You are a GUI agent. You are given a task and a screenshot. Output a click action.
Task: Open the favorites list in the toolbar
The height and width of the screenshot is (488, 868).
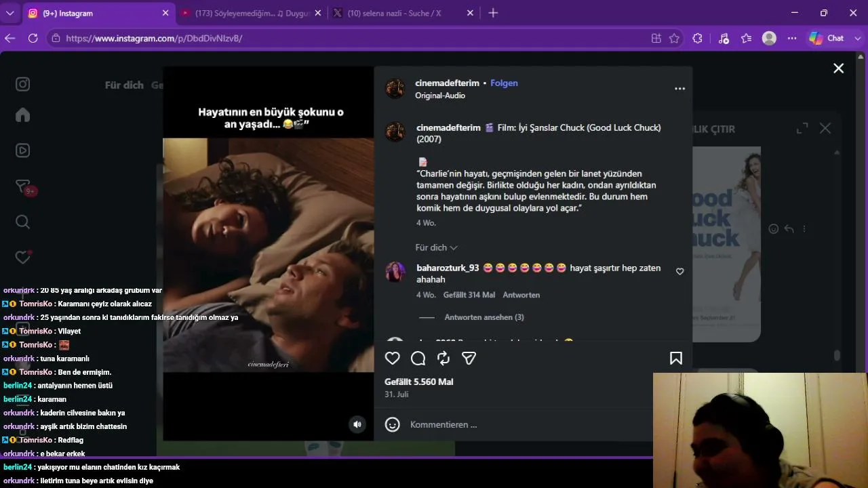pyautogui.click(x=747, y=39)
